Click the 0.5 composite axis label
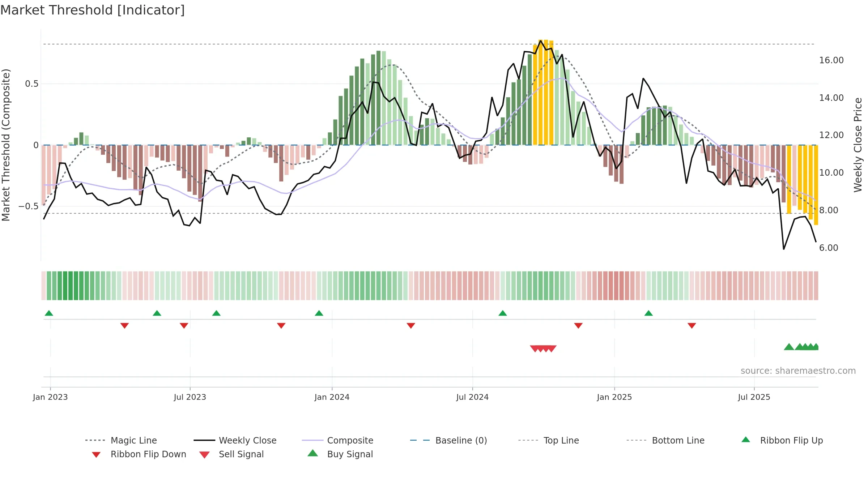This screenshot has height=488, width=868. tap(32, 84)
